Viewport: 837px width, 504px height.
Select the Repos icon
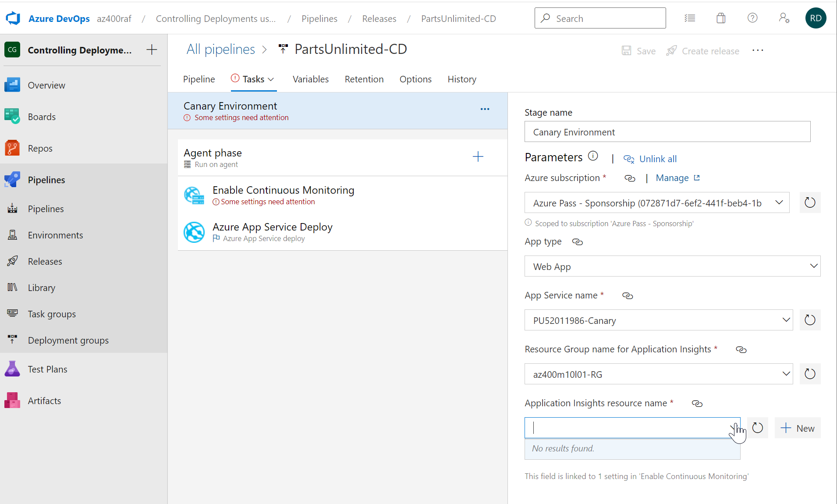[12, 148]
